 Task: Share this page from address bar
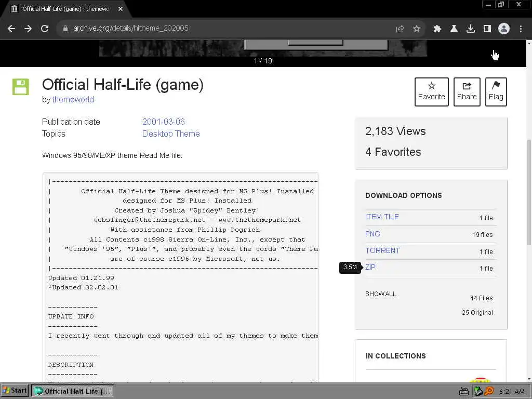[400, 29]
